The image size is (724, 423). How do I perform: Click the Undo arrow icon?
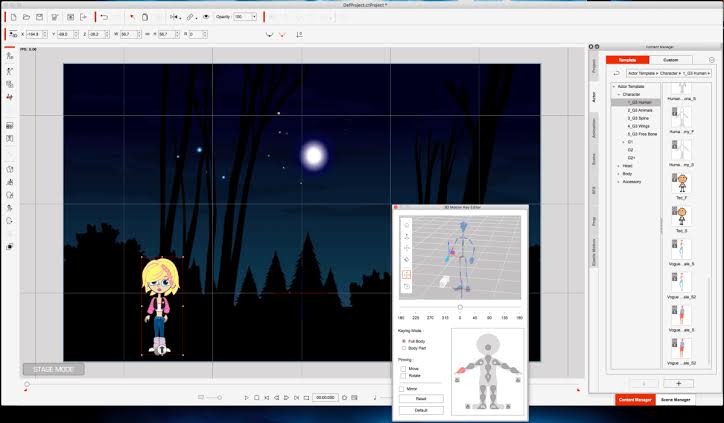(104, 17)
